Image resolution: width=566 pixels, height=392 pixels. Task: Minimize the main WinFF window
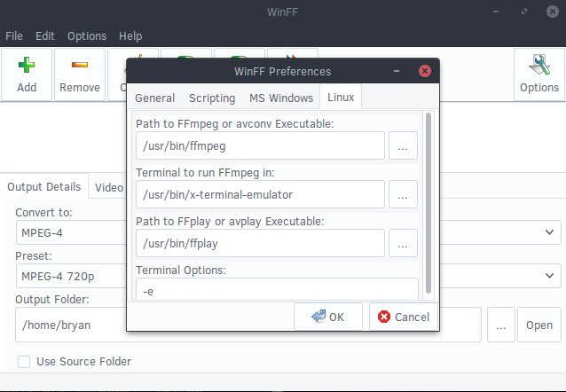tap(496, 12)
